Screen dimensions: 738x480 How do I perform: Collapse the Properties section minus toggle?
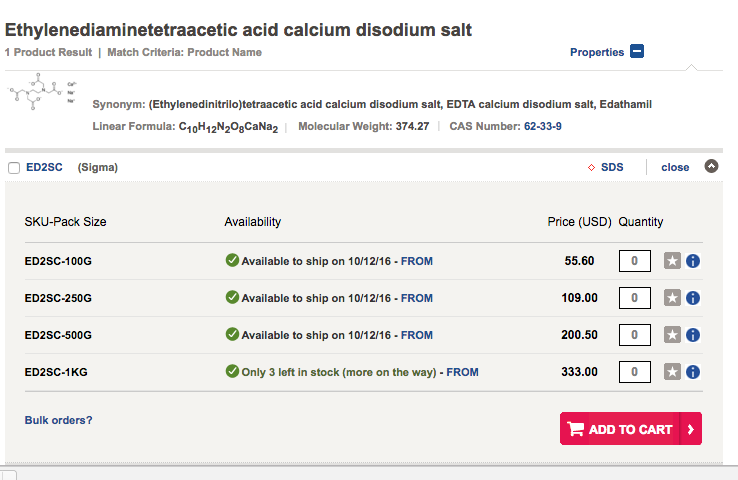pyautogui.click(x=637, y=52)
